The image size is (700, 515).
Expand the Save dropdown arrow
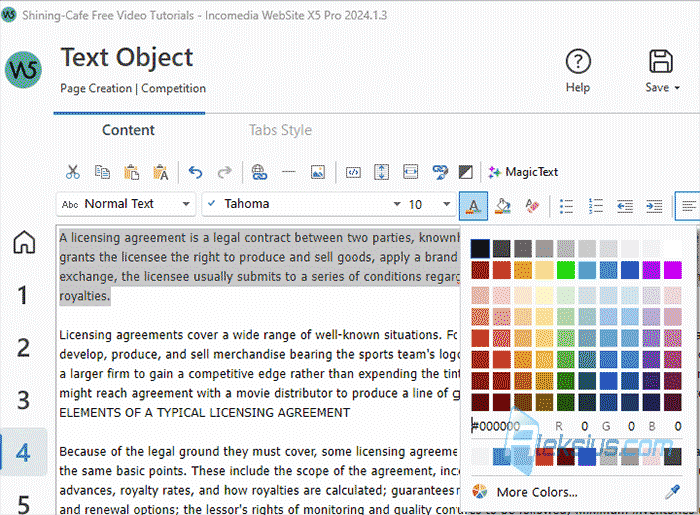(677, 88)
